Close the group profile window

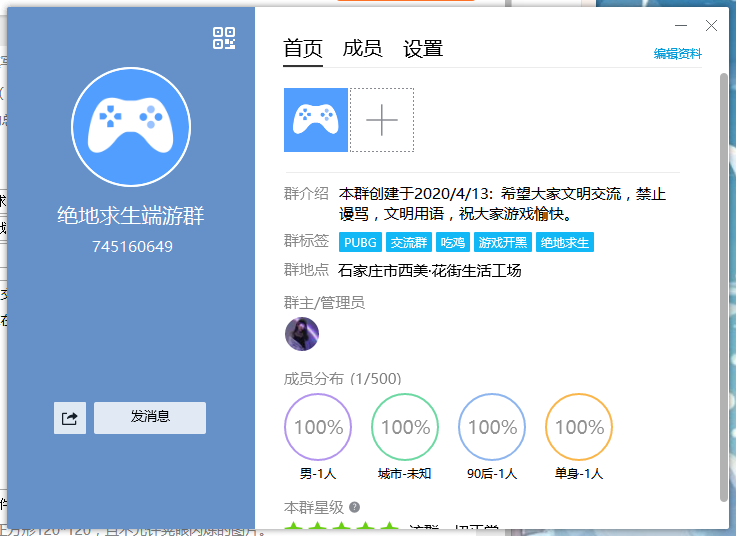711,25
